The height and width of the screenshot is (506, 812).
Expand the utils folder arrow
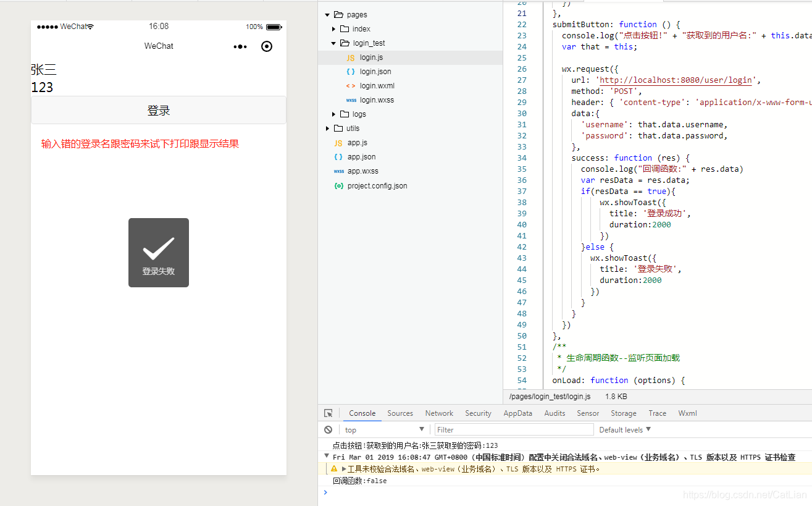point(328,128)
